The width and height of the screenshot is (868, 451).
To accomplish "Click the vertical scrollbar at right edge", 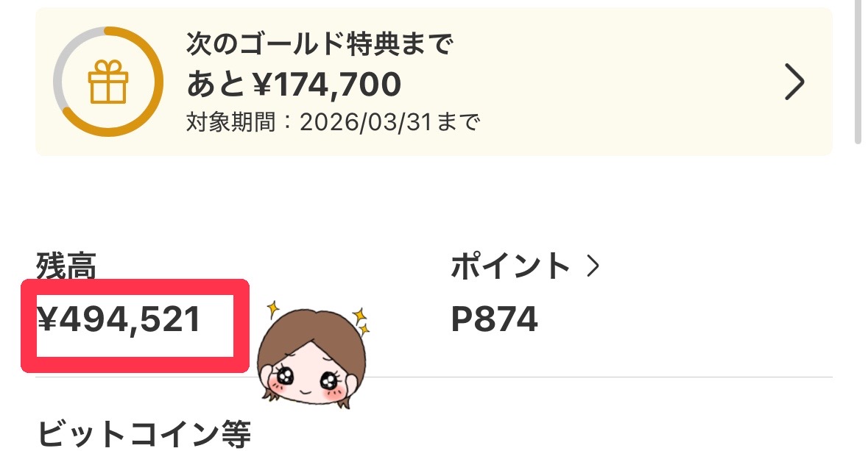I will [858, 72].
